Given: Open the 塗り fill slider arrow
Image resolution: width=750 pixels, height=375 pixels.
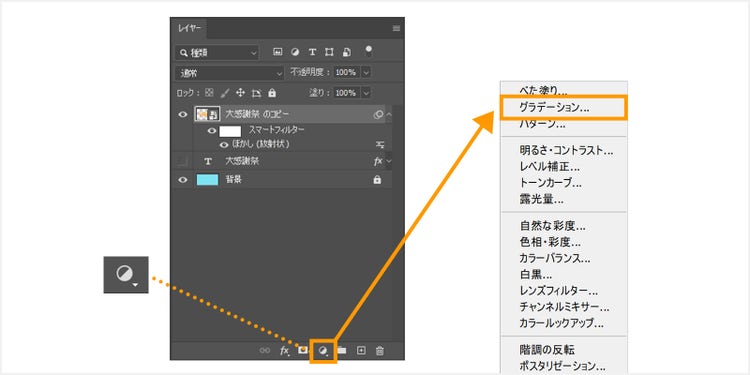Looking at the screenshot, I should [x=366, y=93].
